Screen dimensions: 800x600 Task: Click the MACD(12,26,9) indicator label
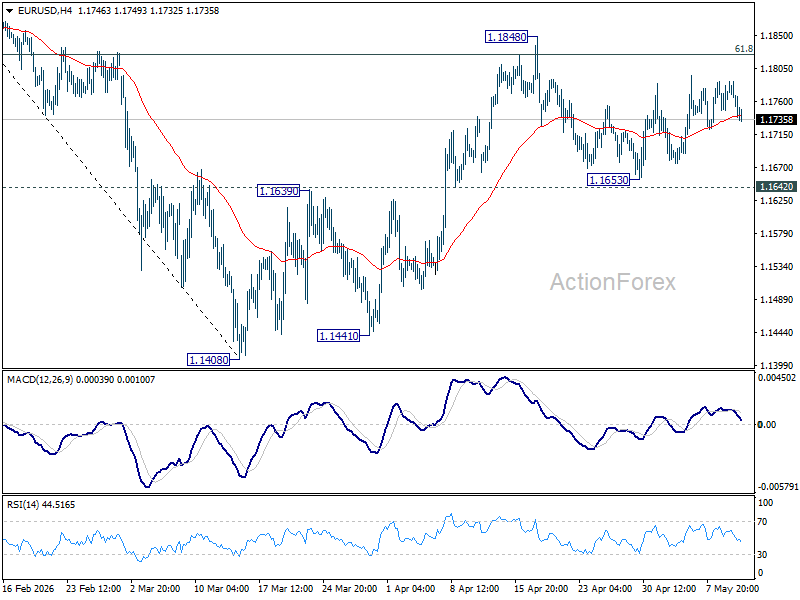[x=40, y=380]
